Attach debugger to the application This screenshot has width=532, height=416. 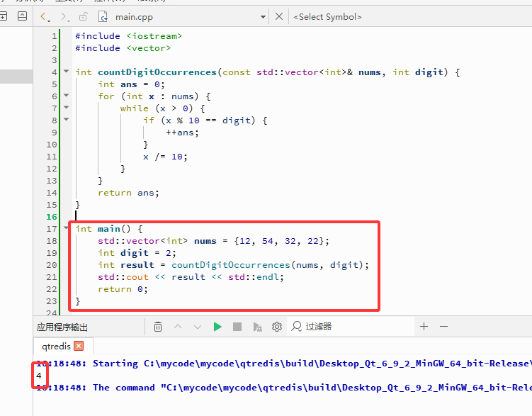coord(258,327)
